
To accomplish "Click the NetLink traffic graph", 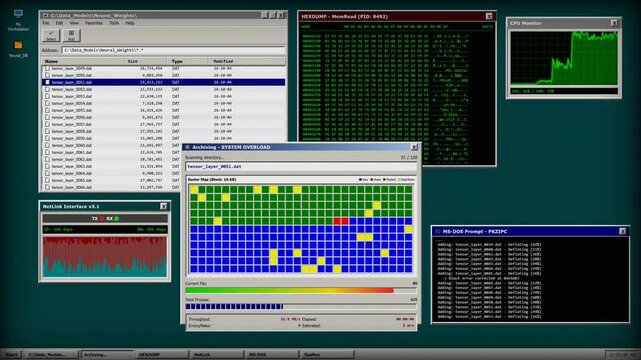I will pos(105,256).
